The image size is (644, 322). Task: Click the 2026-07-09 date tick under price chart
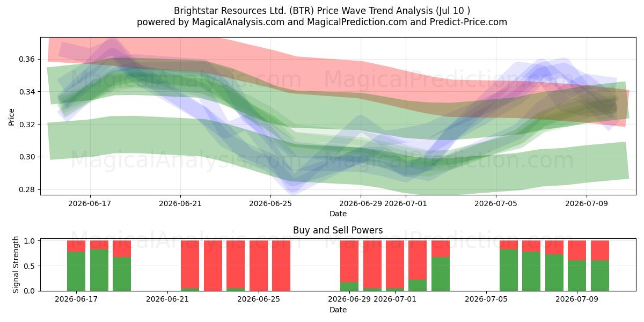tap(586, 203)
